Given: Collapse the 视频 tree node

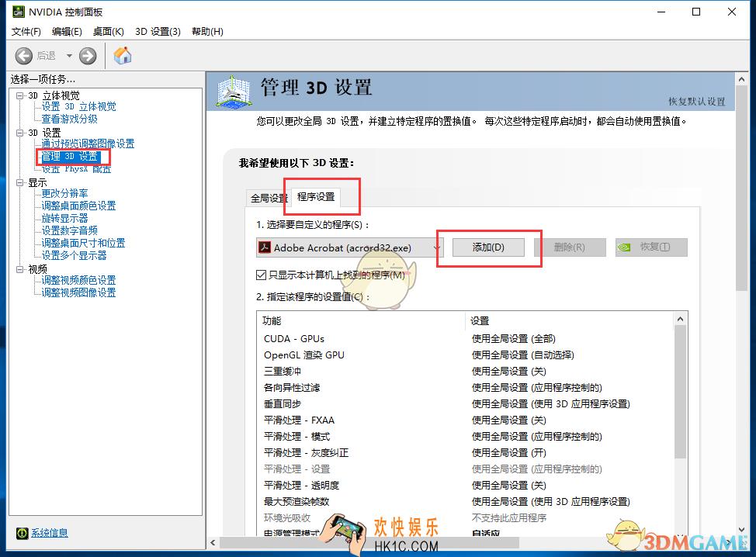Looking at the screenshot, I should point(19,269).
